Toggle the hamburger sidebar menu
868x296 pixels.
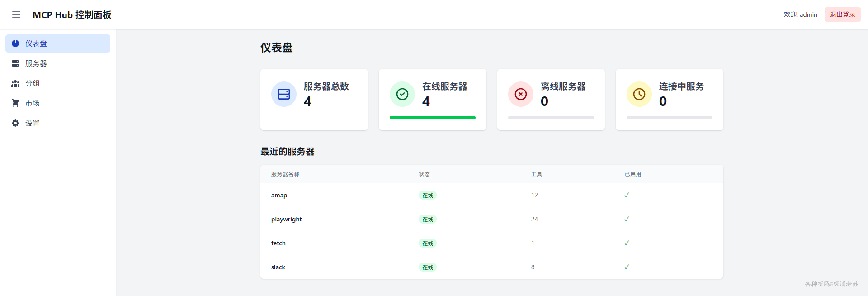[16, 14]
